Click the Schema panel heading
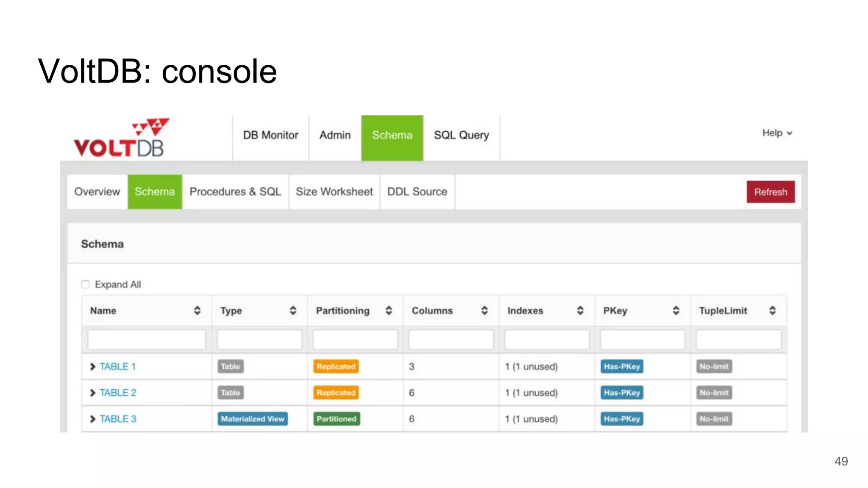This screenshot has width=868, height=488. pyautogui.click(x=102, y=244)
